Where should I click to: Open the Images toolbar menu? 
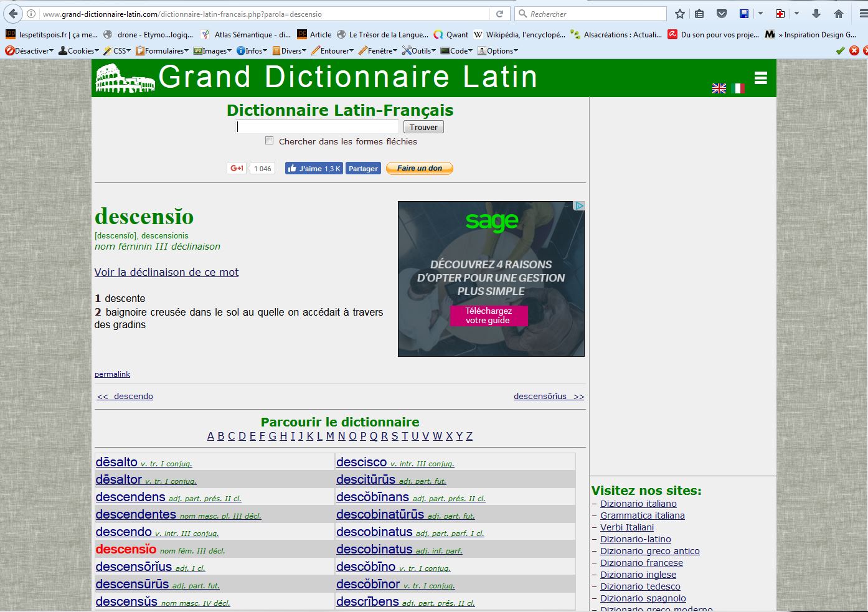213,51
